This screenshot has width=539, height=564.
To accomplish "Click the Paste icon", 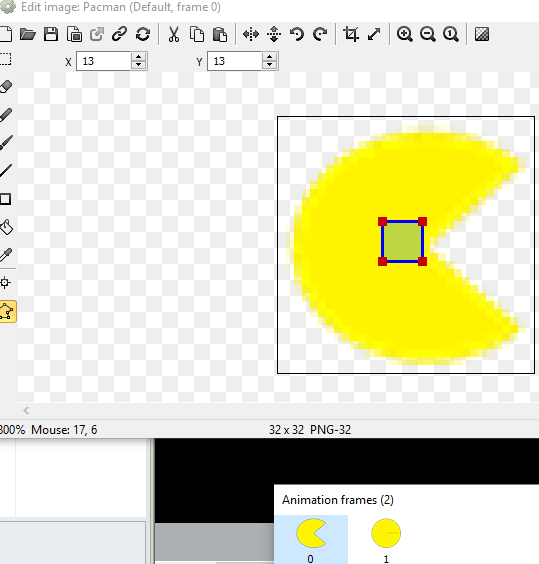I will pos(220,34).
